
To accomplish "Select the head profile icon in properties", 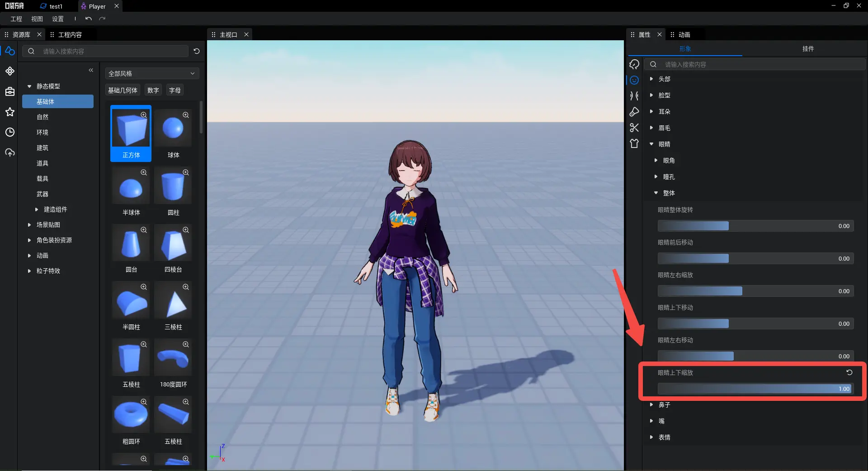I will click(x=634, y=64).
